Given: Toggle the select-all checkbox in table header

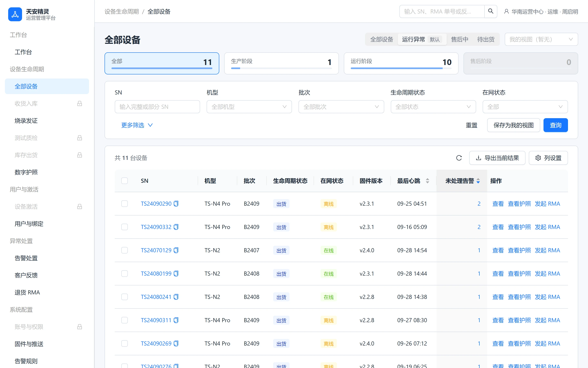Looking at the screenshot, I should coord(125,181).
